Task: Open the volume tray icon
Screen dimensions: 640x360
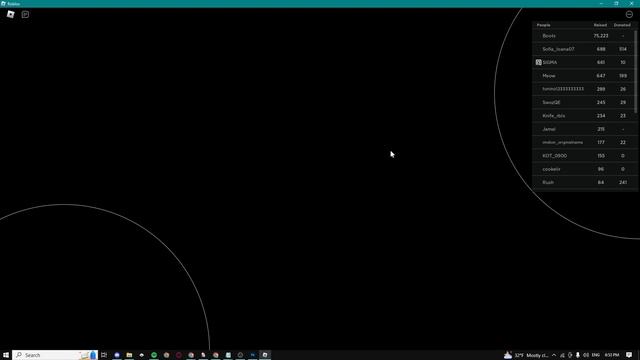Action: [586, 355]
